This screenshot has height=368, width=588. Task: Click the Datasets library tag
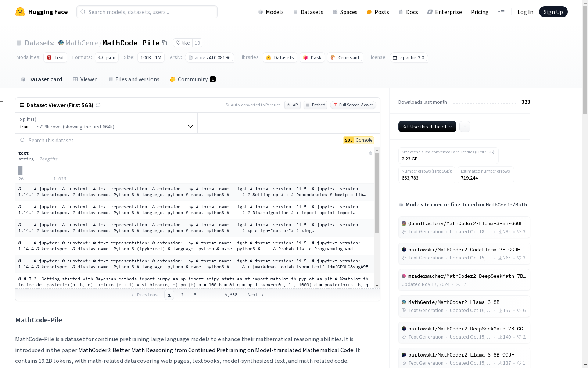click(280, 57)
